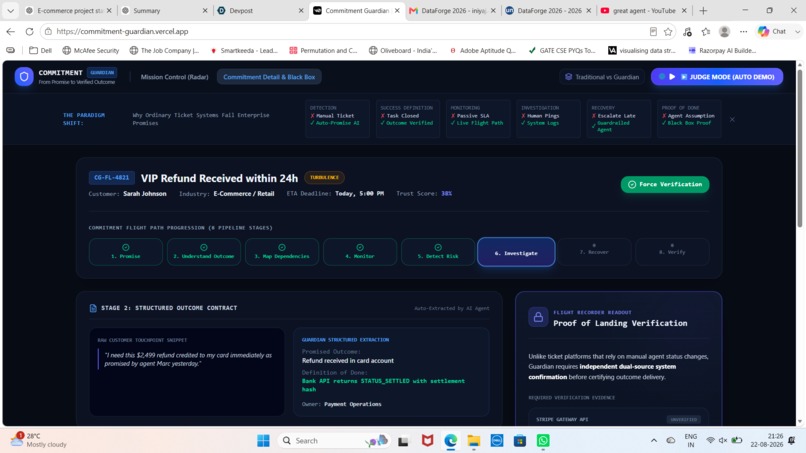Close the paradigm shift banner
Screen dimensions: 806x453
point(732,119)
